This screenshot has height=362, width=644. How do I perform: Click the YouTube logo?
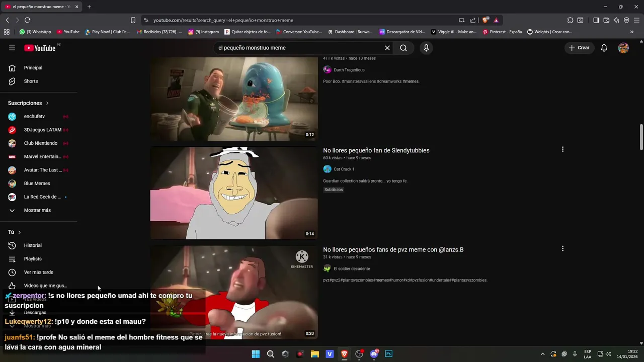[40, 48]
